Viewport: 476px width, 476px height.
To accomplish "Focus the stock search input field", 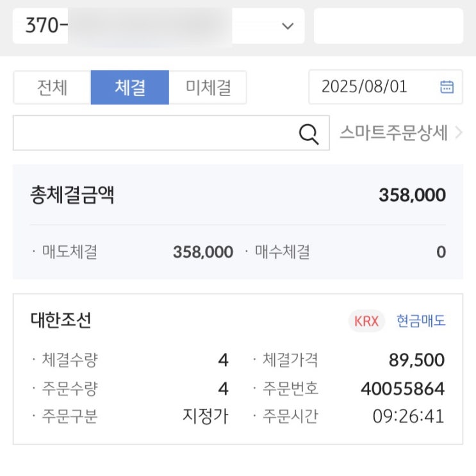I will [x=154, y=133].
